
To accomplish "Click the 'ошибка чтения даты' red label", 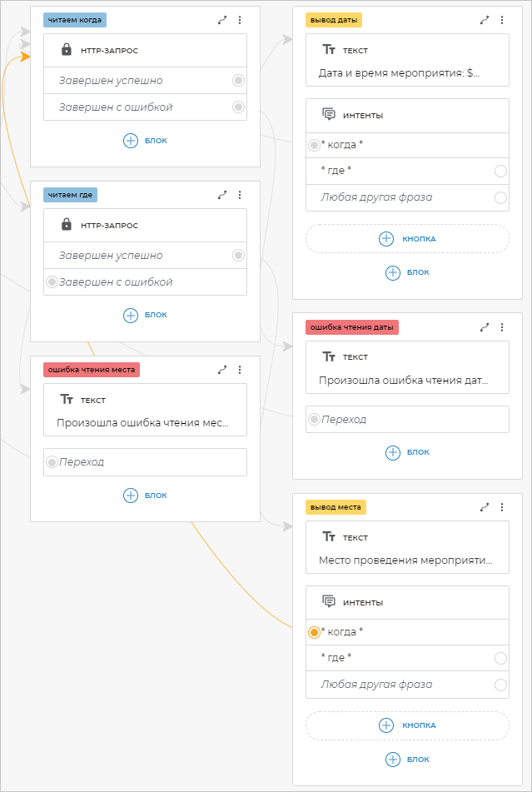I will pos(351,327).
